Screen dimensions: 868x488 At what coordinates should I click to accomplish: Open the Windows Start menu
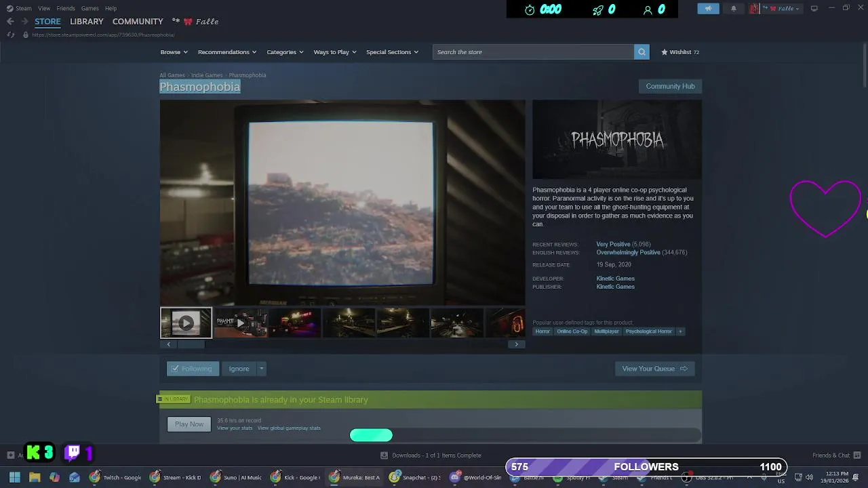[14, 477]
